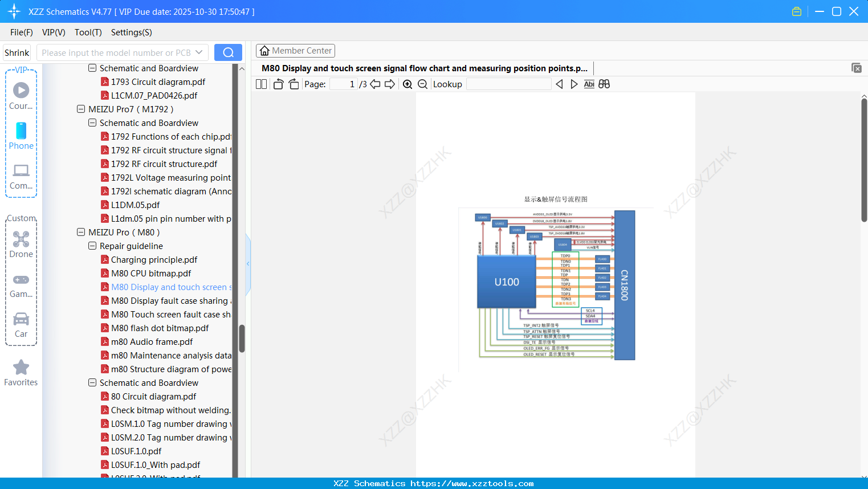This screenshot has height=489, width=868.
Task: Collapse Schematic and Boardview under M1792
Action: 92,123
